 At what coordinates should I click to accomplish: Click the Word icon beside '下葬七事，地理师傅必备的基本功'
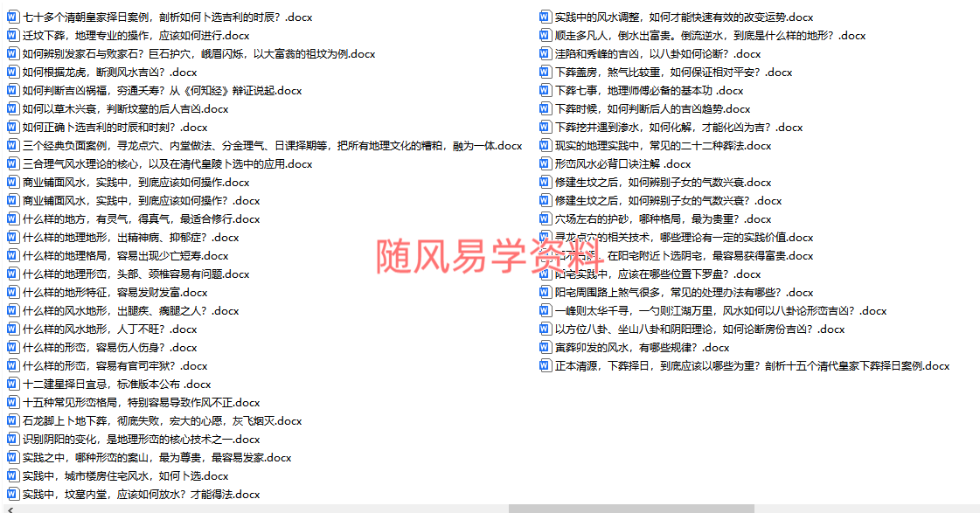pyautogui.click(x=544, y=90)
